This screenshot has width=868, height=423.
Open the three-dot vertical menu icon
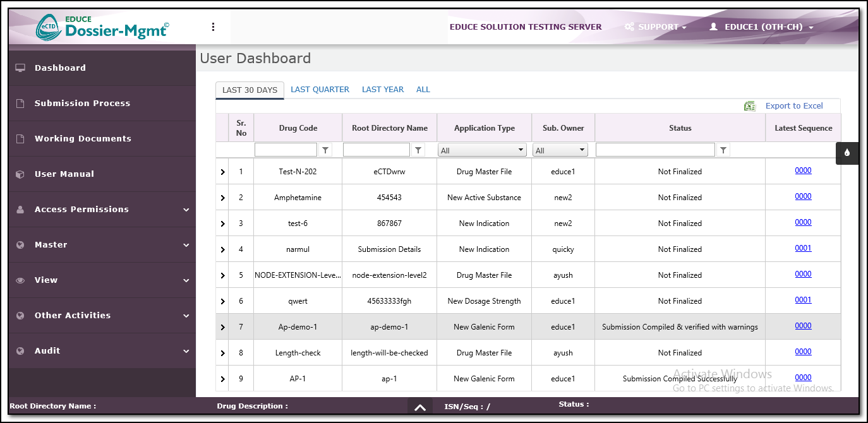(x=214, y=27)
